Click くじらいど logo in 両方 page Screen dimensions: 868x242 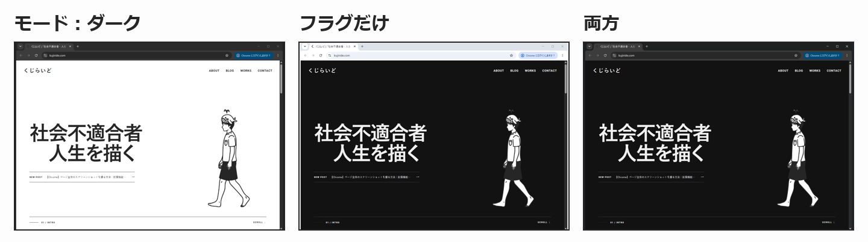606,70
